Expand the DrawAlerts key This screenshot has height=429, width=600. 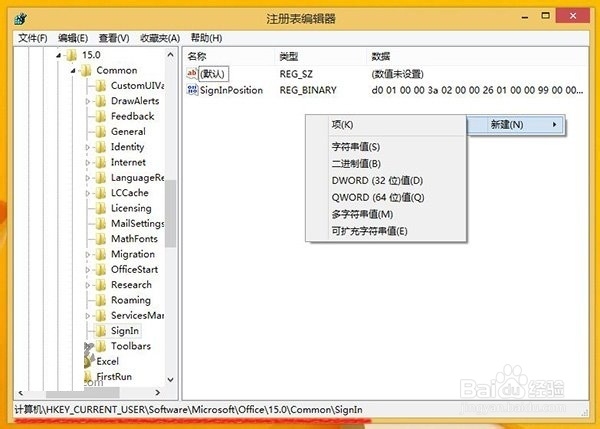[88, 101]
